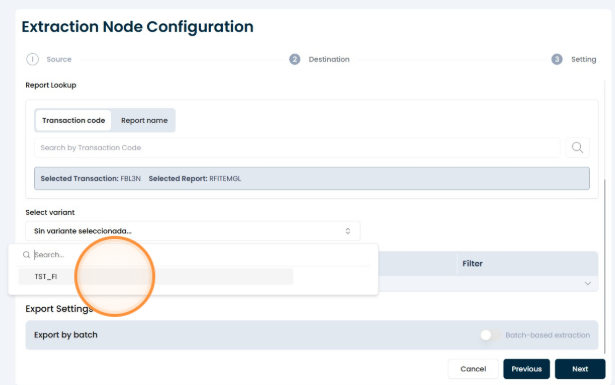Click the Destination step number icon
Image resolution: width=615 pixels, height=385 pixels.
(295, 59)
